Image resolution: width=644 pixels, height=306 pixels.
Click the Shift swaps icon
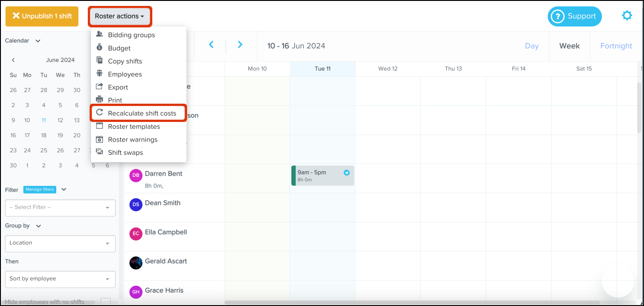click(99, 153)
